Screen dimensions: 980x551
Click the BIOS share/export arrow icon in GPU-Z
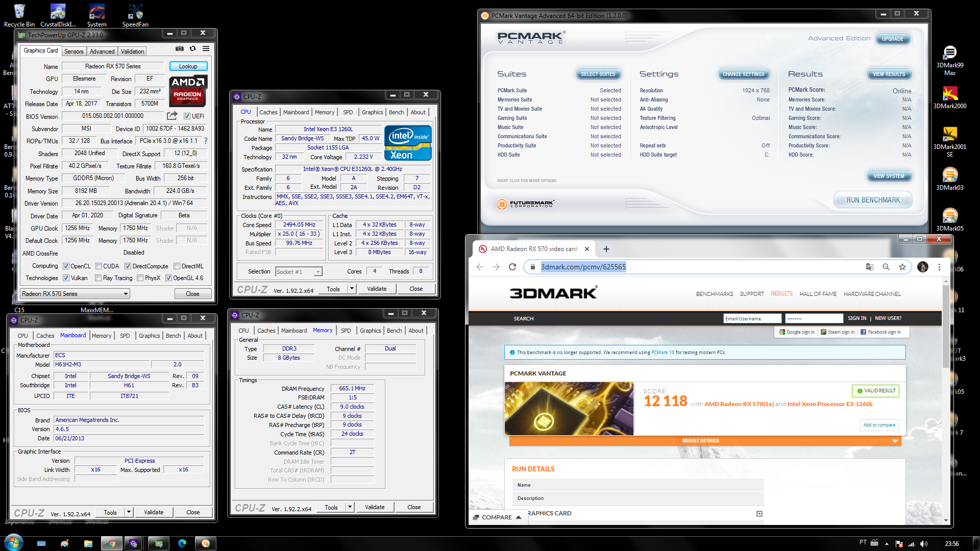pyautogui.click(x=172, y=116)
